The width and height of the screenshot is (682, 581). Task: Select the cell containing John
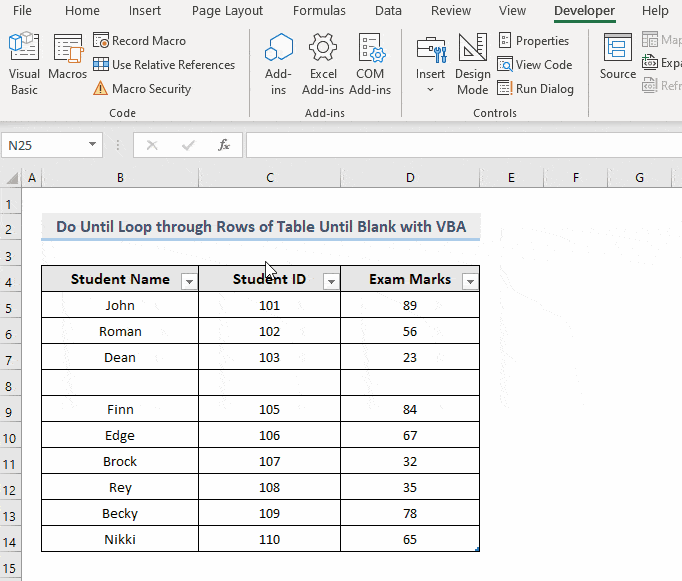120,305
